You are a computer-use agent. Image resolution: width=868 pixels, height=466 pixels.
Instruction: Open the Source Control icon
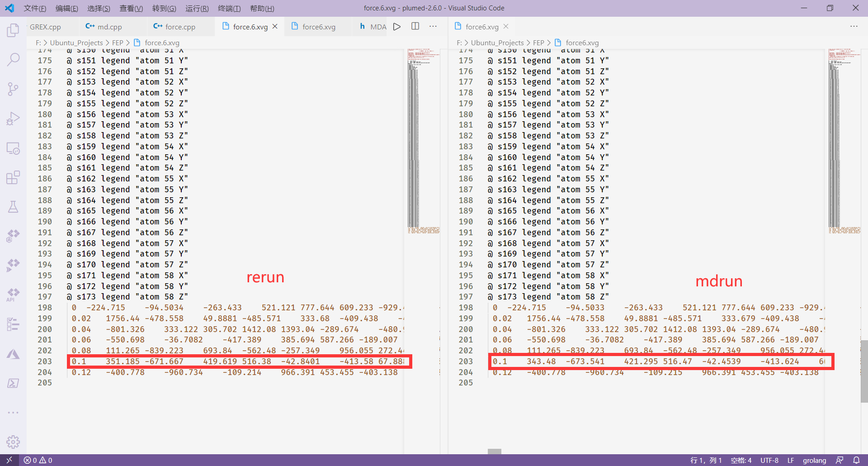14,89
